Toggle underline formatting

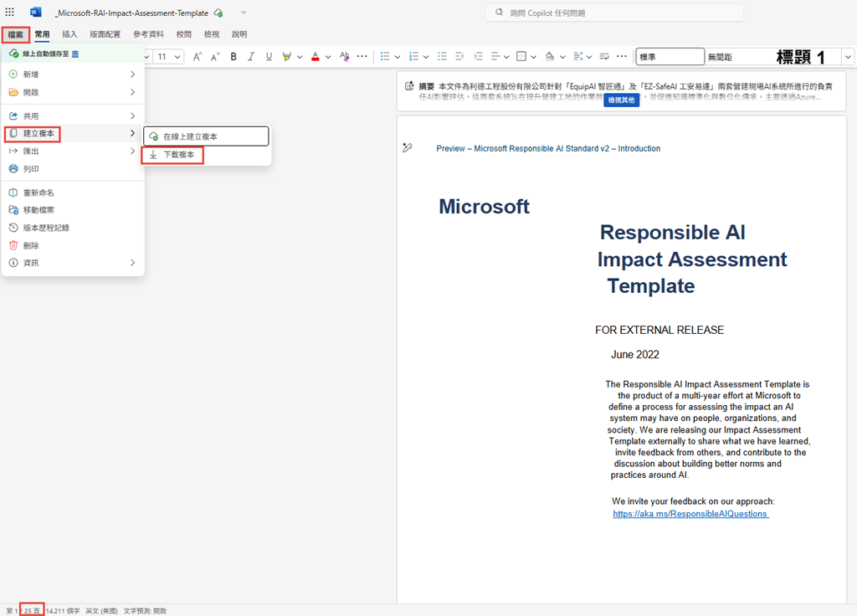pos(269,56)
